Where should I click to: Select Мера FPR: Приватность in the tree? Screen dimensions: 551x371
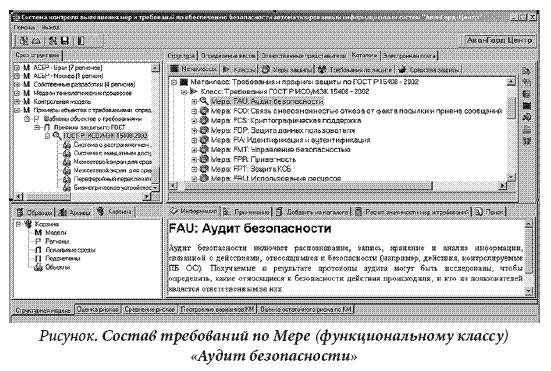pos(253,160)
